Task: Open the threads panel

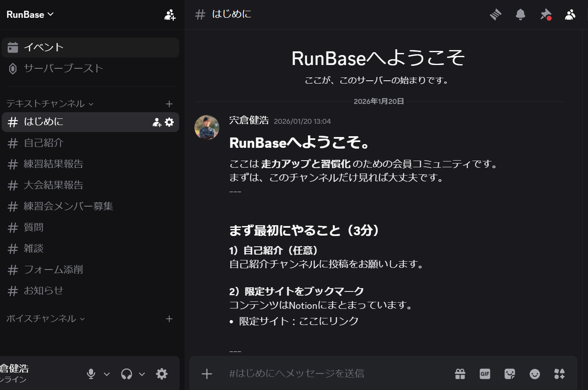Action: point(496,14)
